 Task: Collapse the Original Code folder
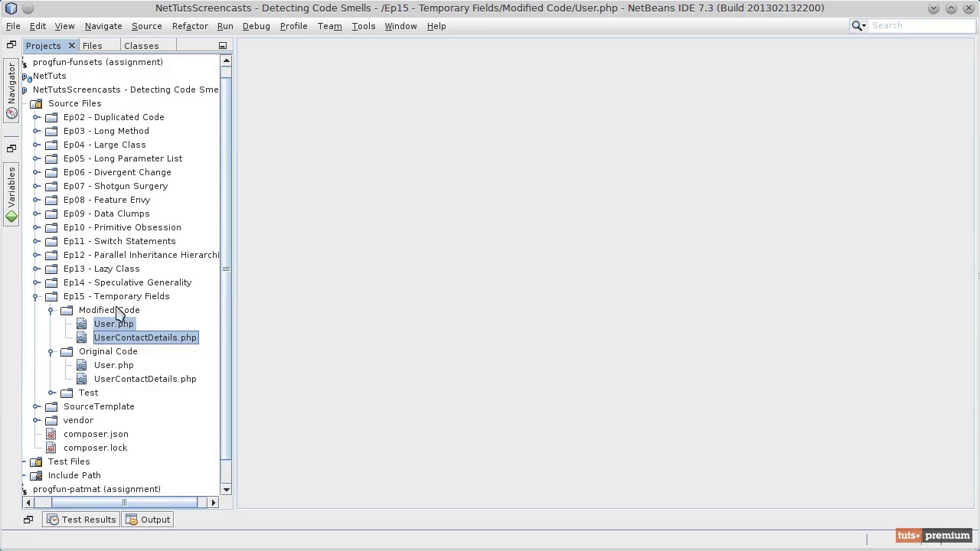[51, 351]
